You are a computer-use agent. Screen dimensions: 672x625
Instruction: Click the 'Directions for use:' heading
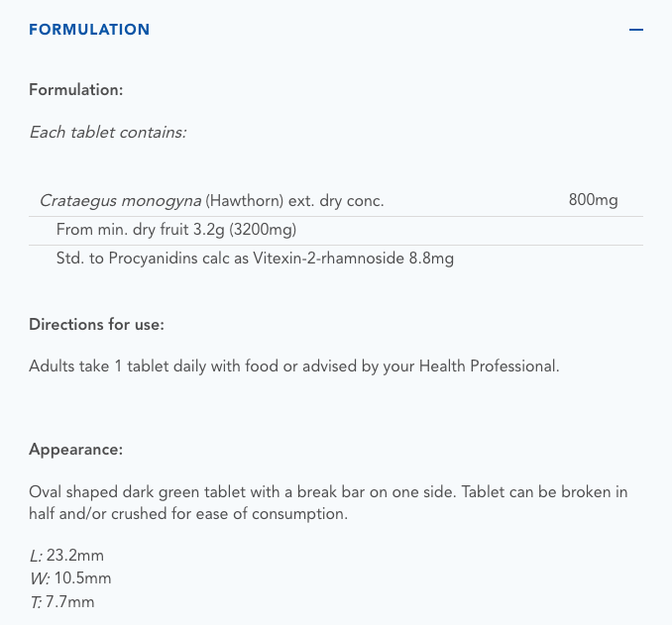96,325
